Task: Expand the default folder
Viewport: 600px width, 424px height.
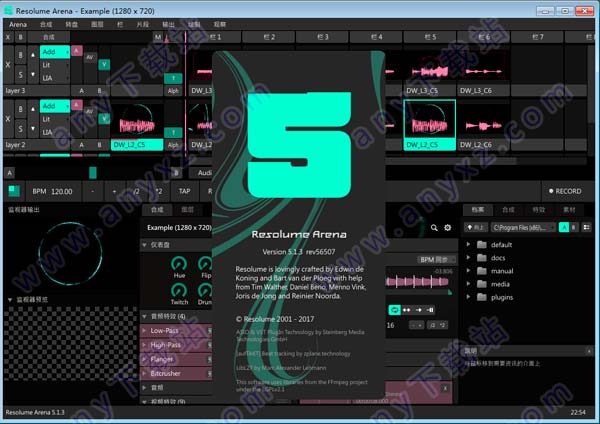Action: coord(468,244)
